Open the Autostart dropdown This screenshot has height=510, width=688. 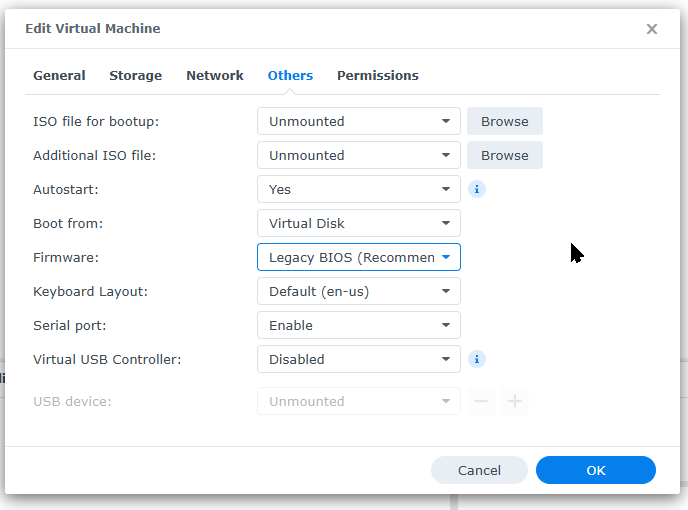click(x=358, y=189)
